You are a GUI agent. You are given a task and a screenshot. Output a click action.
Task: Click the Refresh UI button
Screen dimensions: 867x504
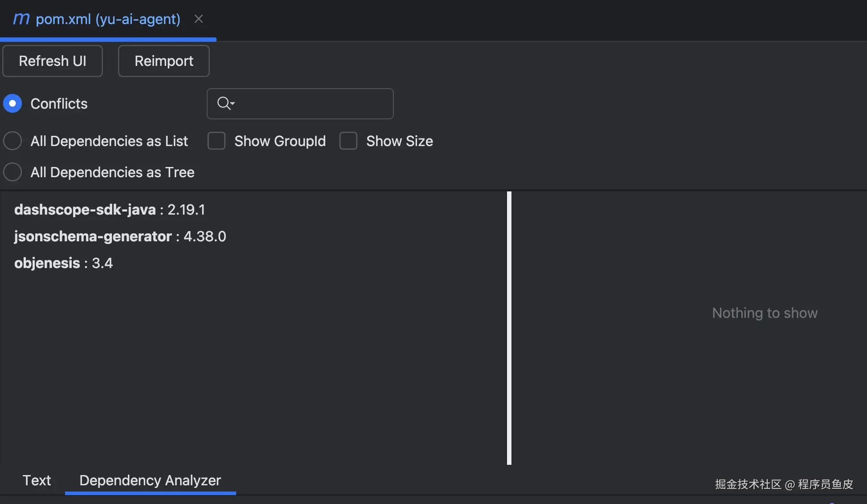[x=53, y=61]
